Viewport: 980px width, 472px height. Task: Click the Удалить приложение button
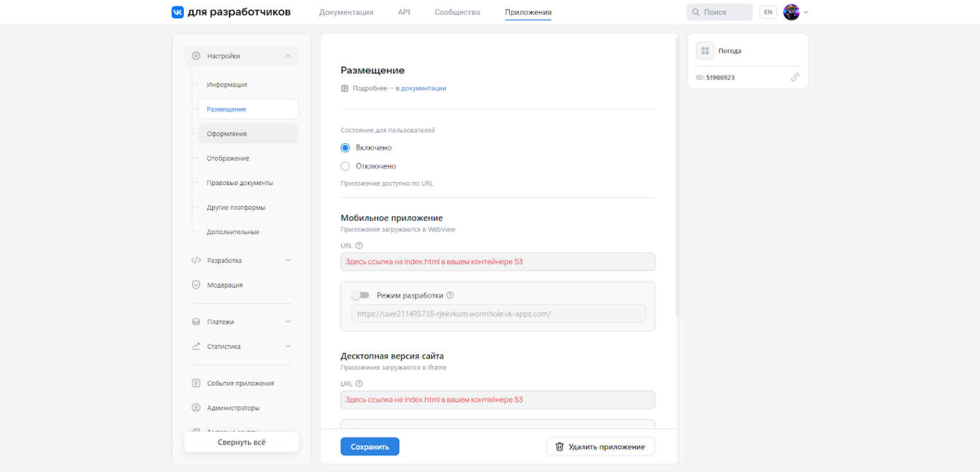tap(600, 447)
